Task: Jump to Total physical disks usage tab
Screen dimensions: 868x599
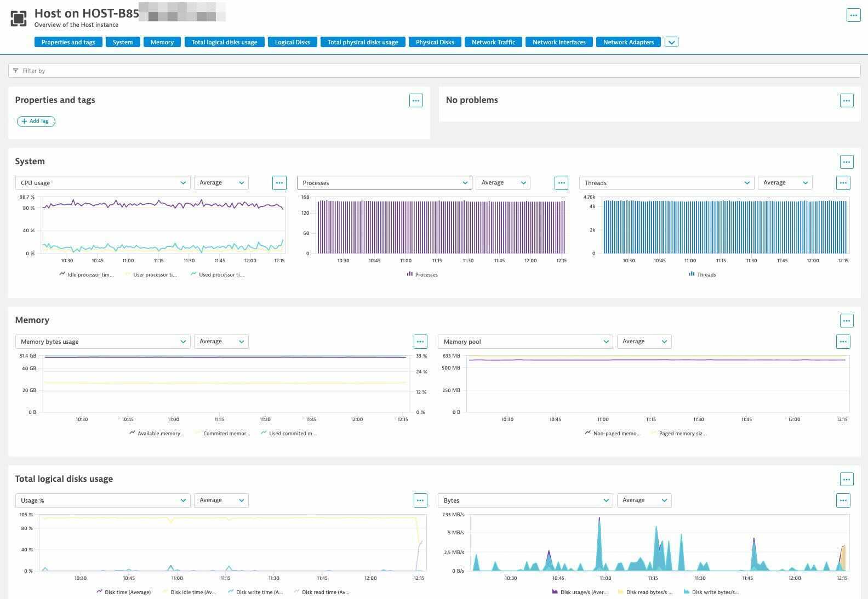Action: [363, 42]
